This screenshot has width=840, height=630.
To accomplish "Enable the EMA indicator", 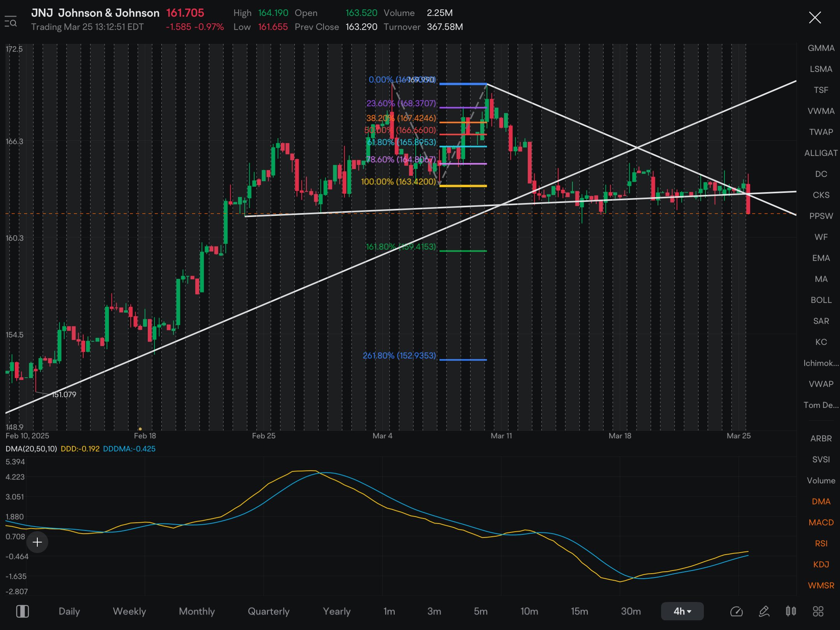I will [821, 258].
